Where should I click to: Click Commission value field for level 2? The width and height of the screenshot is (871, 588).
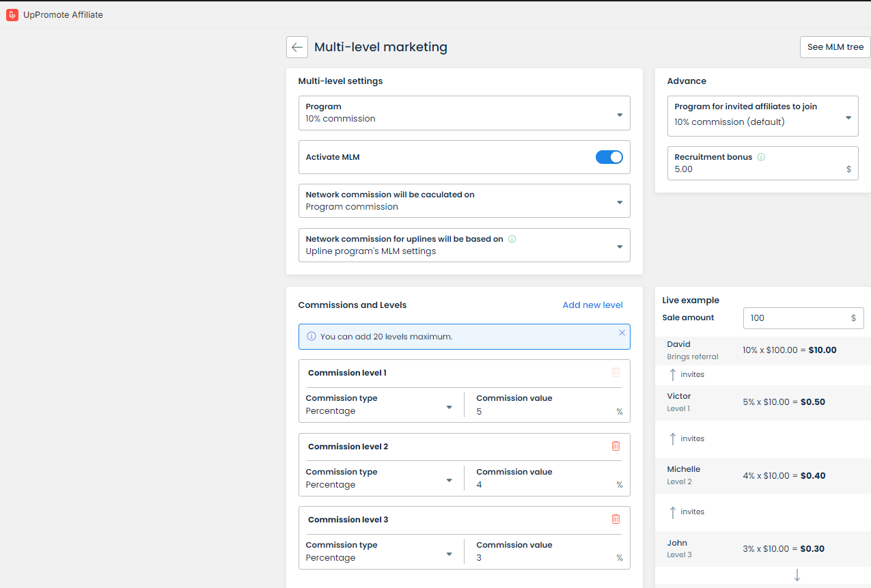click(x=543, y=485)
